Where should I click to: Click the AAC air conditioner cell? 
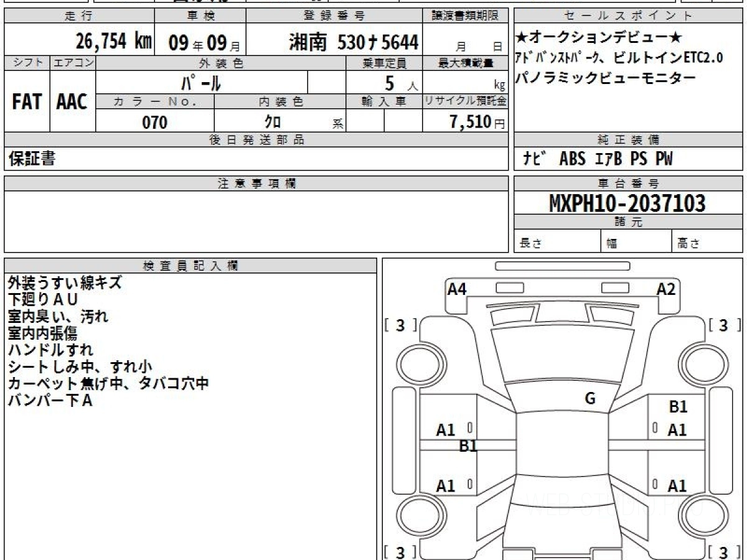coord(72,102)
